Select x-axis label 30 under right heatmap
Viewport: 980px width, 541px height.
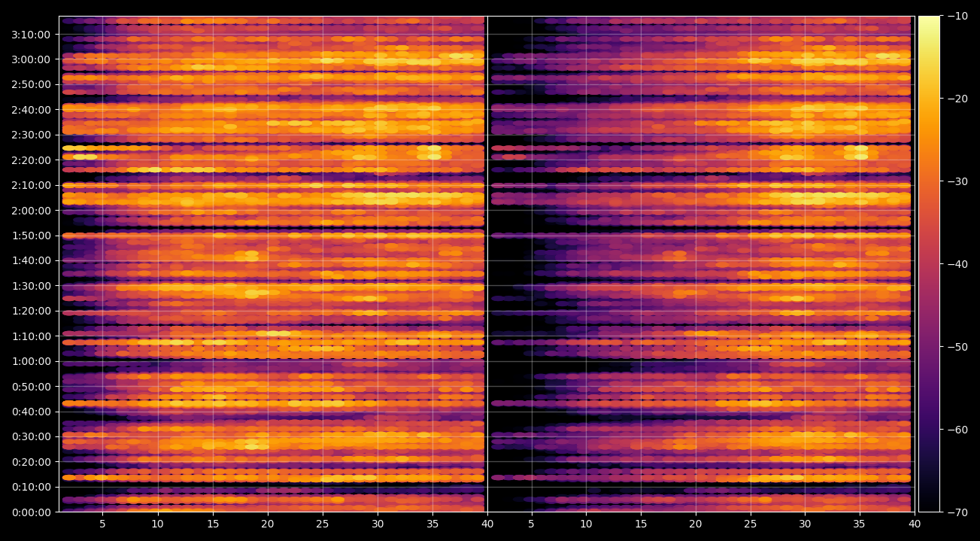806,524
